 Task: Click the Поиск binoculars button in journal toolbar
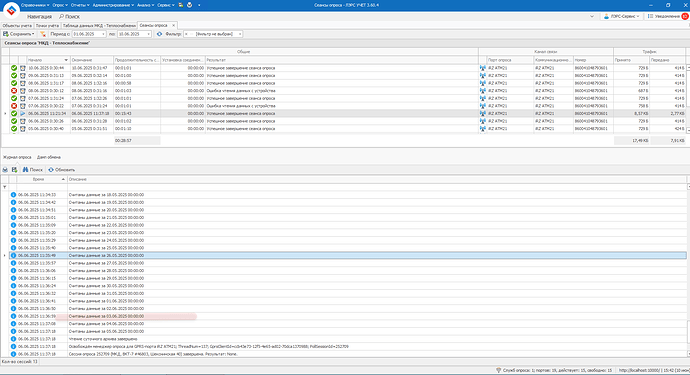[33, 169]
